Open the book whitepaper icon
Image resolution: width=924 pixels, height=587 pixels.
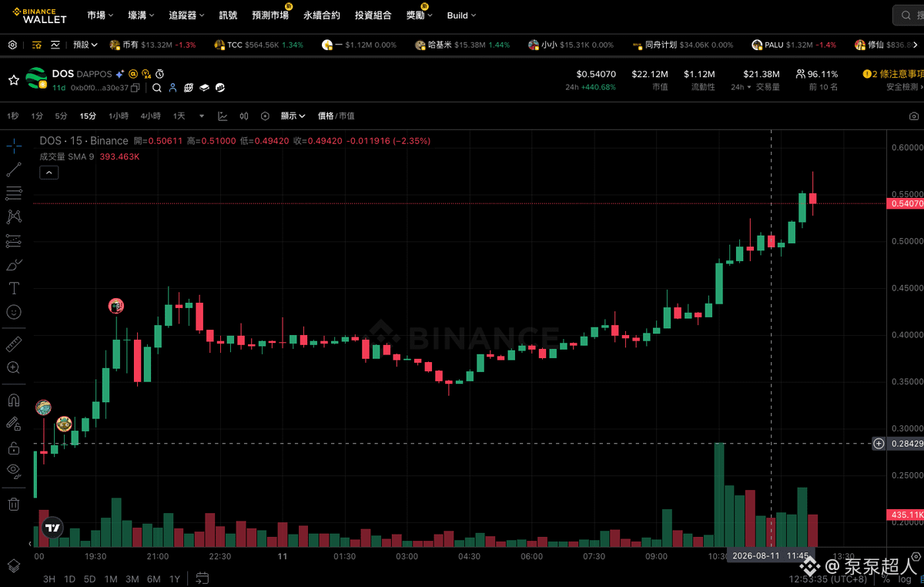204,89
